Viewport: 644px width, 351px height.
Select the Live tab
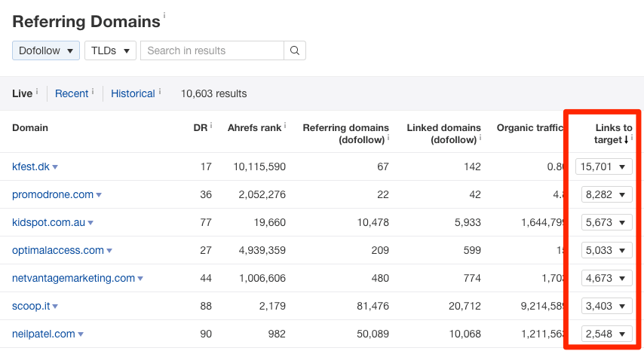(x=22, y=93)
